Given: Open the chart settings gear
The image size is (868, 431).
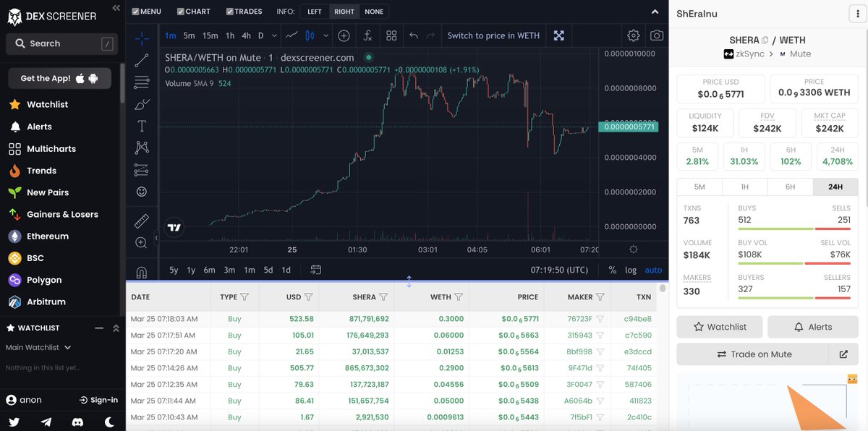Looking at the screenshot, I should [634, 35].
